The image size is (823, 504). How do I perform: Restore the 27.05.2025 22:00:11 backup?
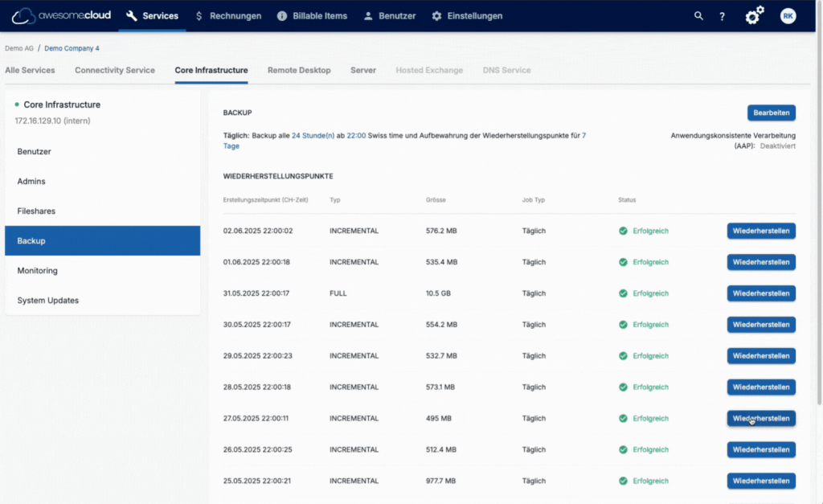(x=761, y=419)
